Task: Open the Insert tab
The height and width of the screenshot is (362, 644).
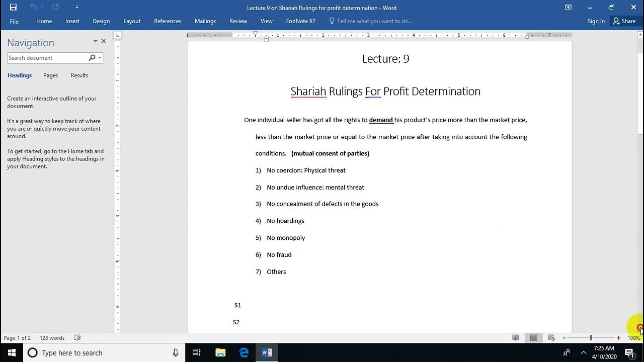Action: click(72, 21)
